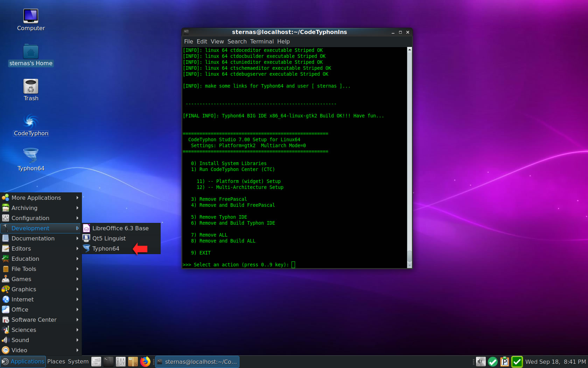The width and height of the screenshot is (588, 368).
Task: Click '8) Remove and Build ALL' line
Action: [x=223, y=241]
